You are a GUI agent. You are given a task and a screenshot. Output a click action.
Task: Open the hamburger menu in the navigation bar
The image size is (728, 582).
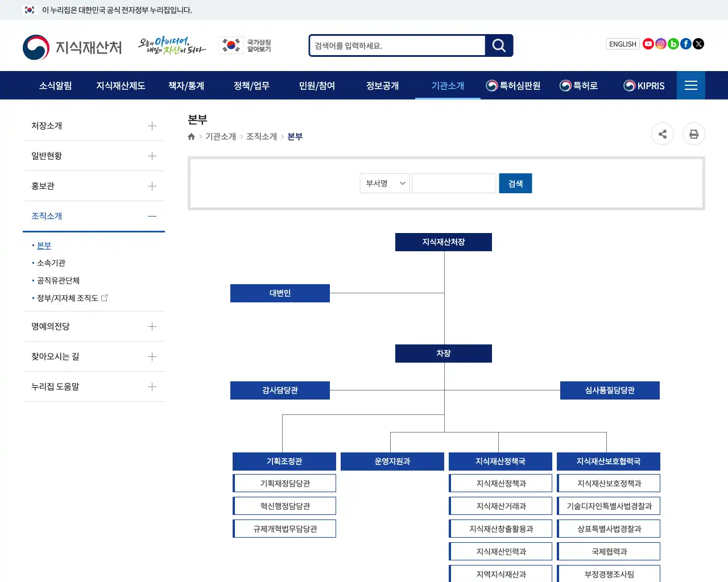(x=691, y=85)
